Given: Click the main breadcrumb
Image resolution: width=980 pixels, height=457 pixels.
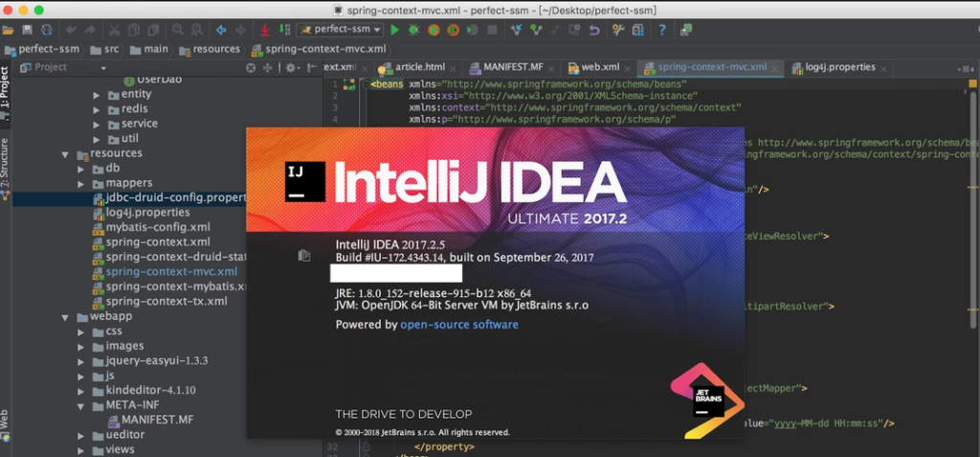Looking at the screenshot, I should 148,49.
